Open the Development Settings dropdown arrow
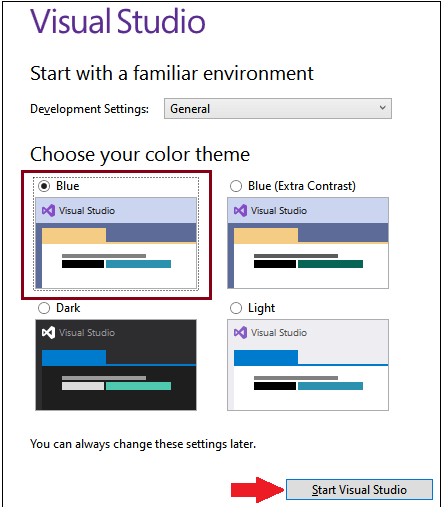Image resolution: width=443 pixels, height=507 pixels. point(382,108)
